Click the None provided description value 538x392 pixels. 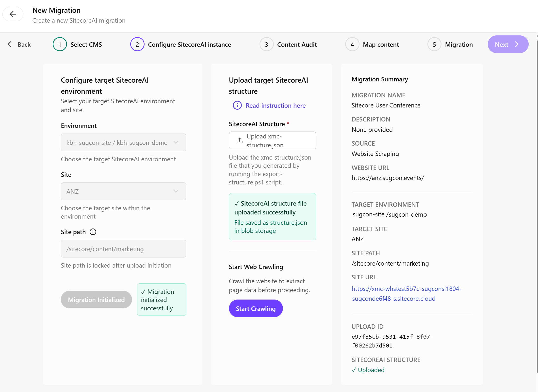(x=372, y=130)
